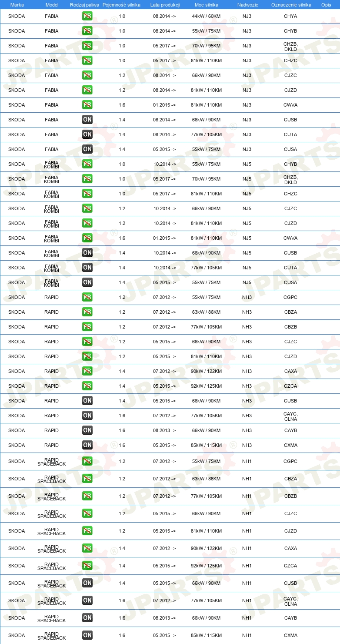Click the 'Opis' column header
This screenshot has width=340, height=644.
coord(326,5)
